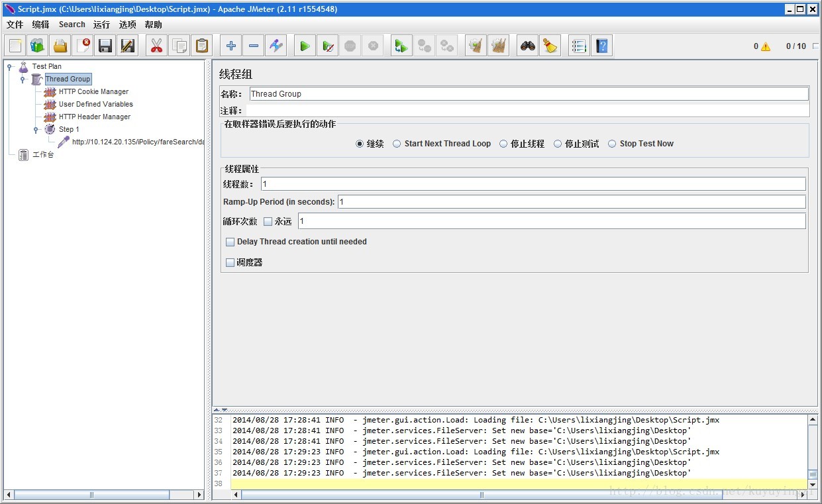Open the Function Helper dialog icon
This screenshot has width=822, height=504.
[x=579, y=46]
